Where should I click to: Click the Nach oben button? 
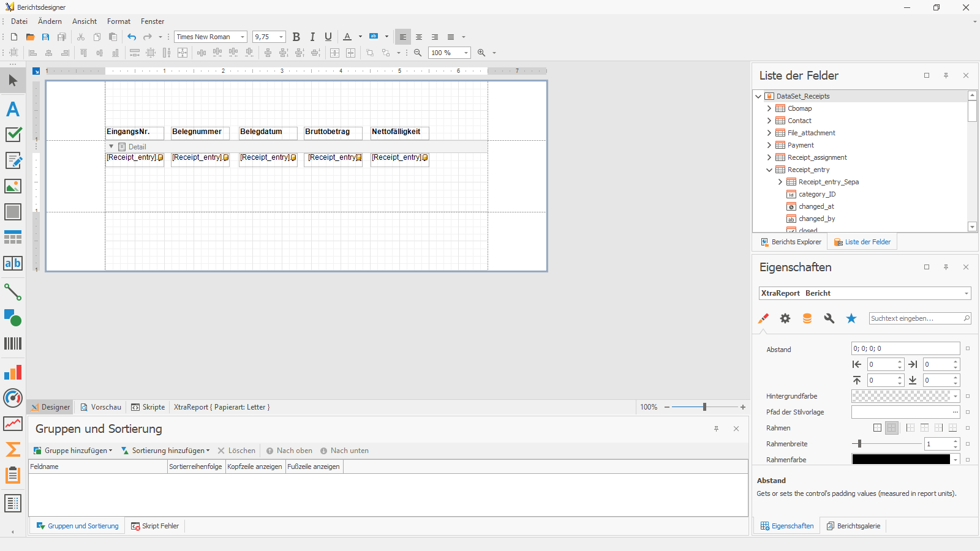(x=289, y=451)
